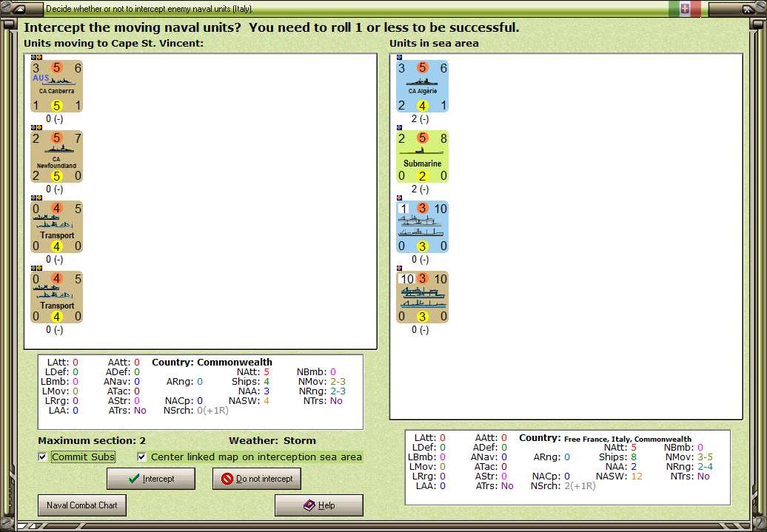The width and height of the screenshot is (767, 532).
Task: Select the tan convoy counter numbered 10
Action: (422, 297)
